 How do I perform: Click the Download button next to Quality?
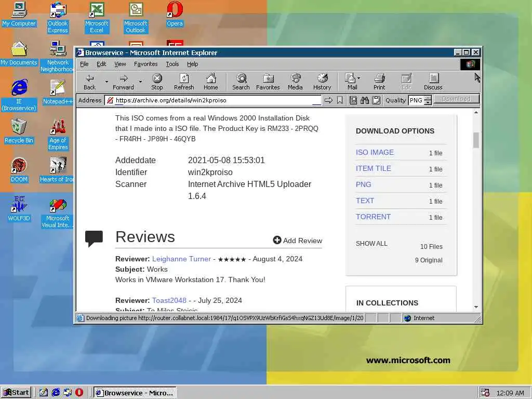pyautogui.click(x=456, y=99)
